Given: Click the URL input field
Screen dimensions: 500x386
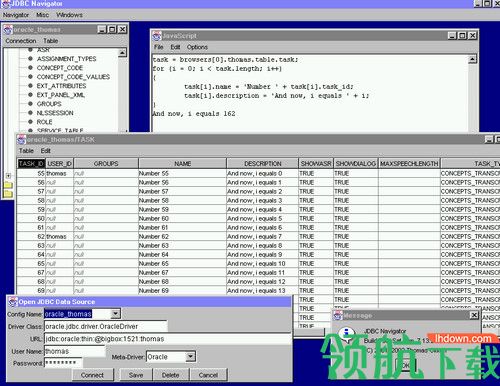Looking at the screenshot, I should (167, 339).
